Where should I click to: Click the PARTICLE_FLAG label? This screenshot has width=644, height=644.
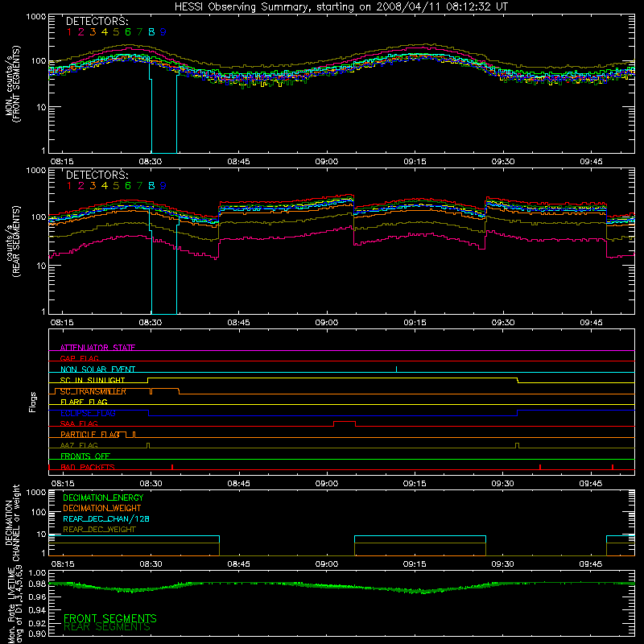click(90, 434)
